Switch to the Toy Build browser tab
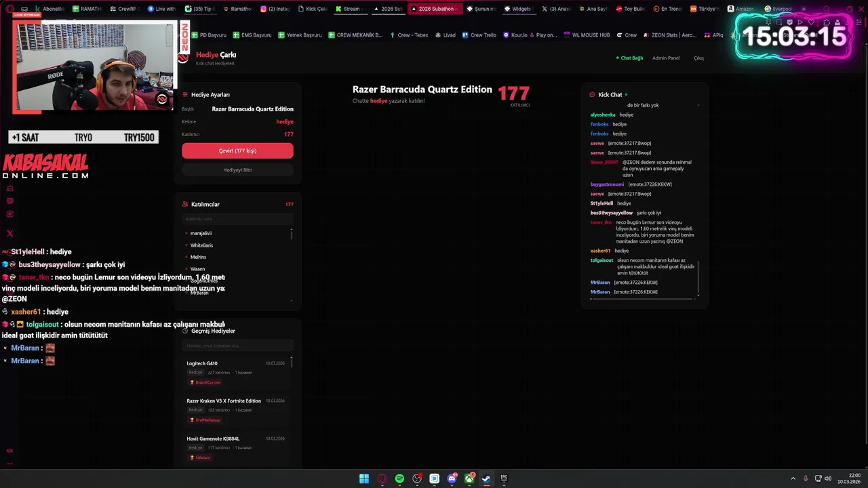868x488 pixels. (x=631, y=9)
